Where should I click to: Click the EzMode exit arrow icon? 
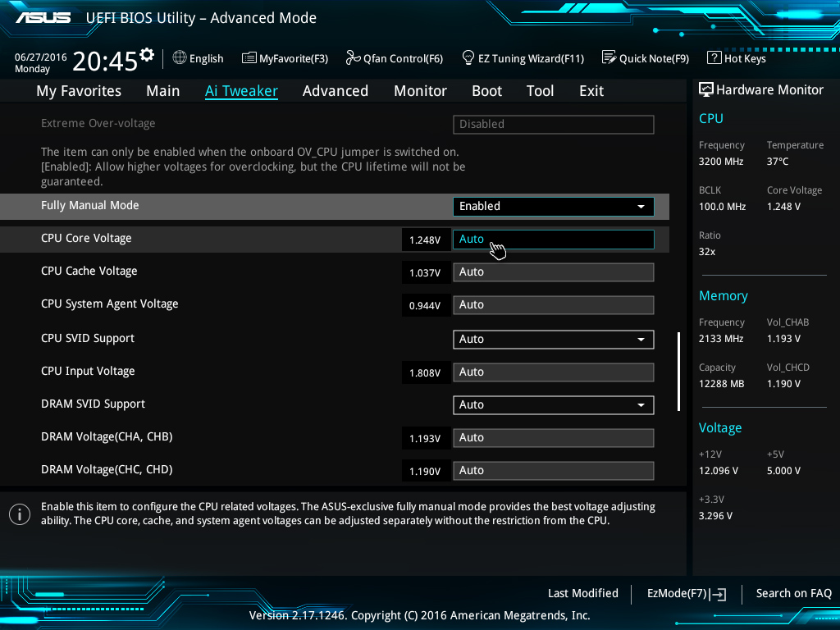pyautogui.click(x=719, y=594)
